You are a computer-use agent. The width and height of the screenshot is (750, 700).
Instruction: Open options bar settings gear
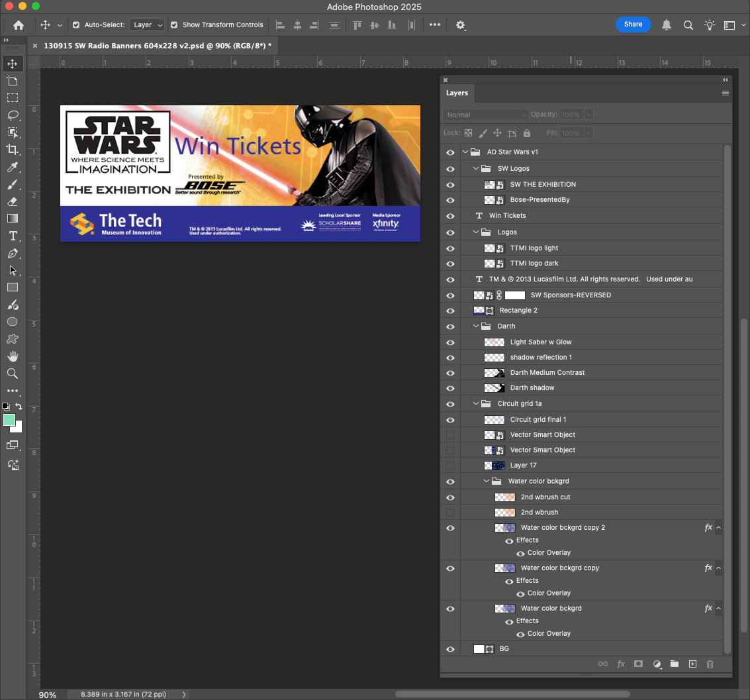460,25
